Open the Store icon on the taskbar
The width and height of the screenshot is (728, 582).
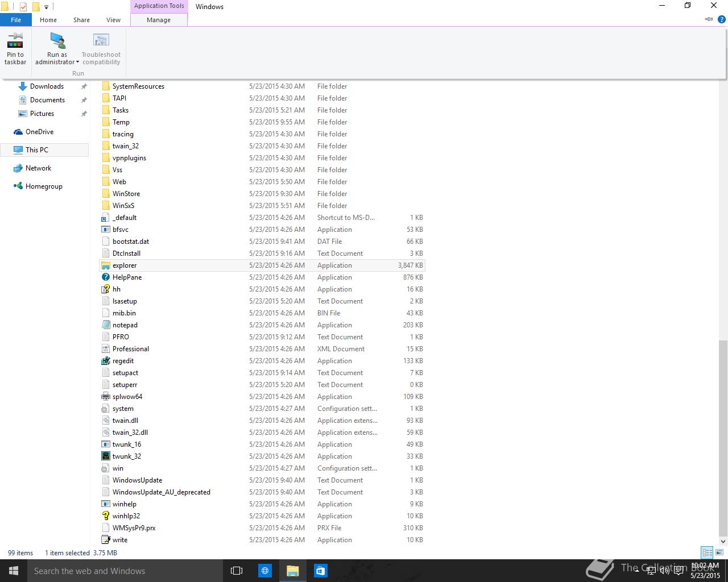pyautogui.click(x=320, y=571)
